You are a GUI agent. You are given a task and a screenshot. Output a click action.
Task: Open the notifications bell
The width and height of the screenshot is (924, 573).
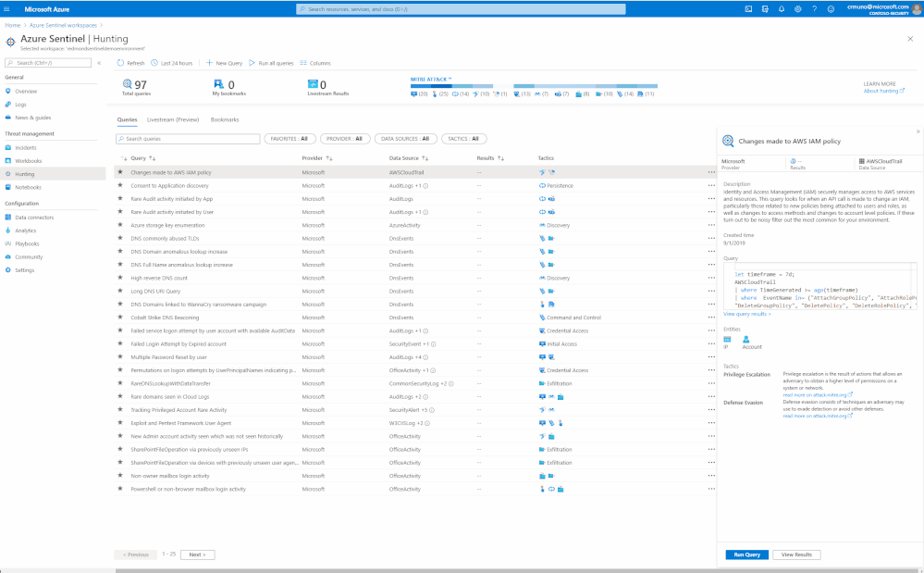click(x=782, y=9)
